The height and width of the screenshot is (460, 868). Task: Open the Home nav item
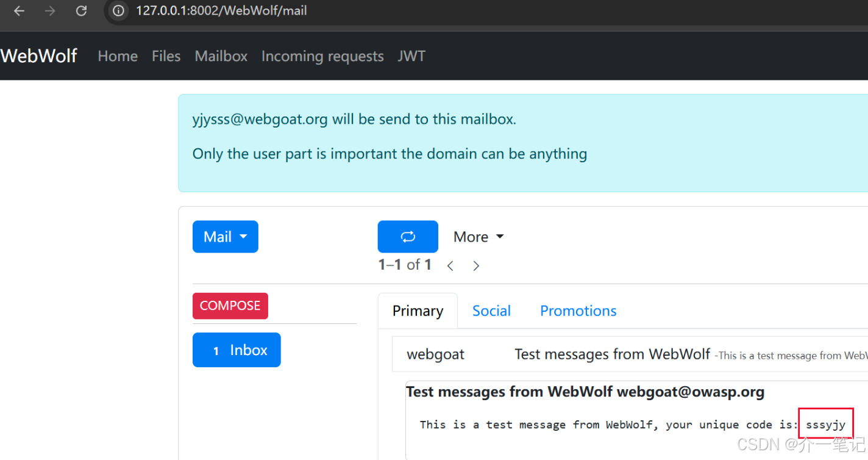(x=118, y=56)
